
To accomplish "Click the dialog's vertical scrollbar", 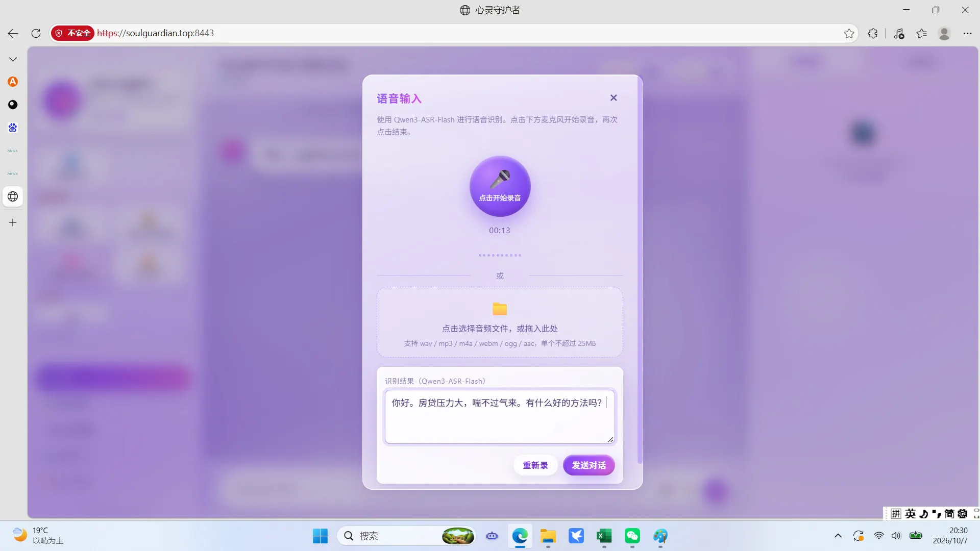I will [x=640, y=270].
